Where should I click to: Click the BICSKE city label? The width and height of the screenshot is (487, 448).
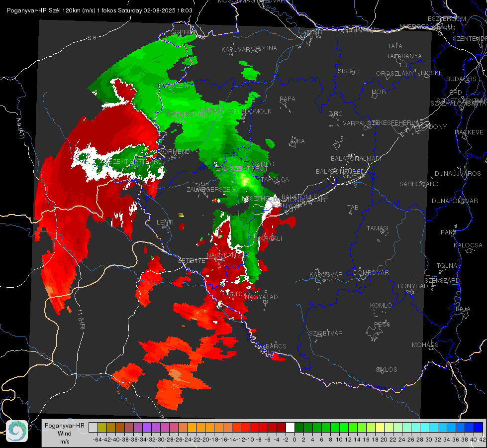432,73
